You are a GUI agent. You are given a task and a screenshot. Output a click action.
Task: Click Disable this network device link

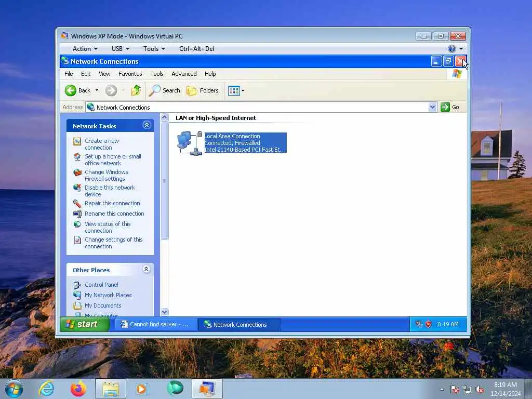(x=110, y=191)
